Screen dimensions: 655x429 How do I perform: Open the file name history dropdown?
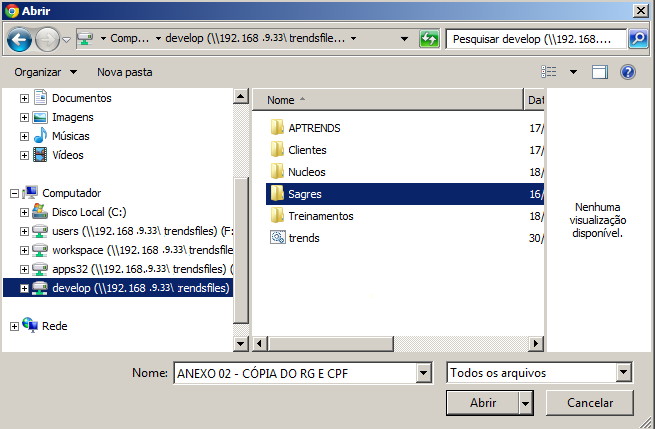(422, 373)
